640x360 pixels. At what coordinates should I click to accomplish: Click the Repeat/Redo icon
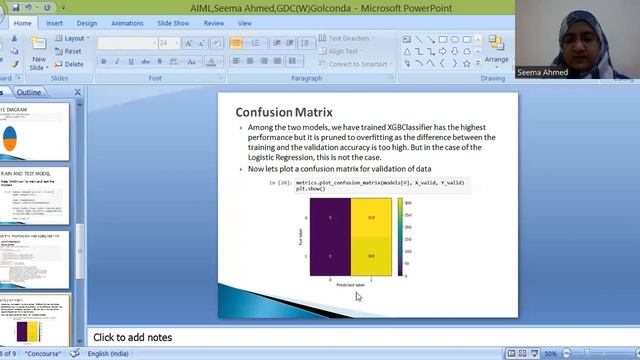click(47, 7)
